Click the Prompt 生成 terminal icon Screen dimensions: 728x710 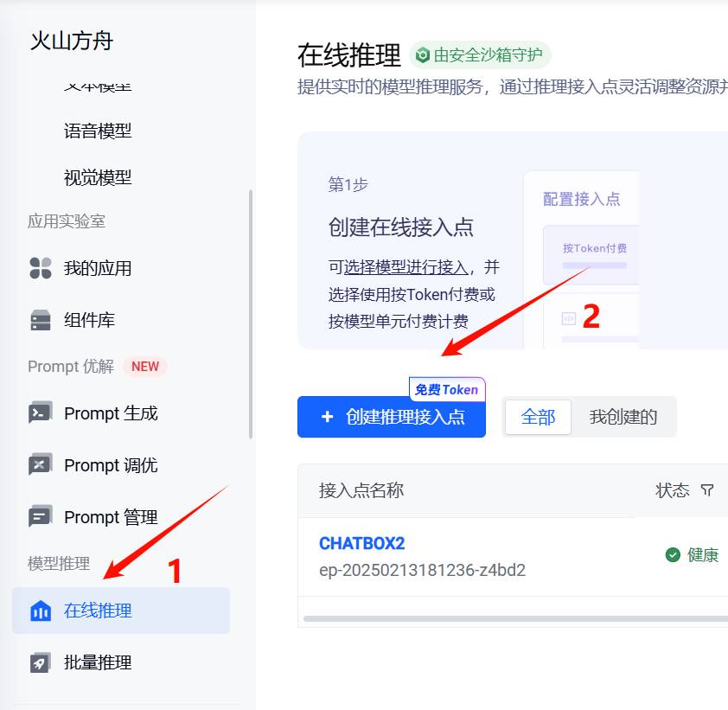(x=41, y=413)
